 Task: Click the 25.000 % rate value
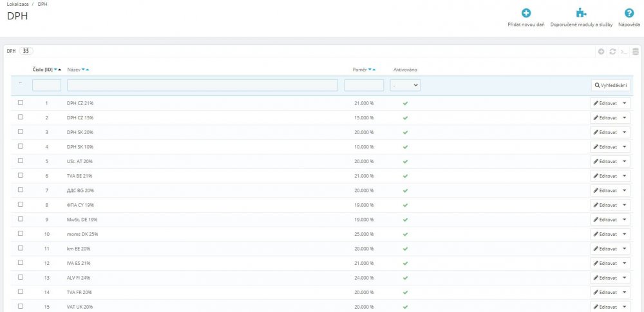click(364, 234)
